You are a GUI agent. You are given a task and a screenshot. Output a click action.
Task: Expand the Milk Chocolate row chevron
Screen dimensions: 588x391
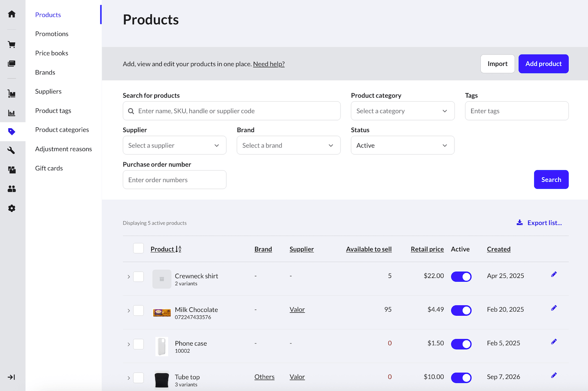[129, 310]
